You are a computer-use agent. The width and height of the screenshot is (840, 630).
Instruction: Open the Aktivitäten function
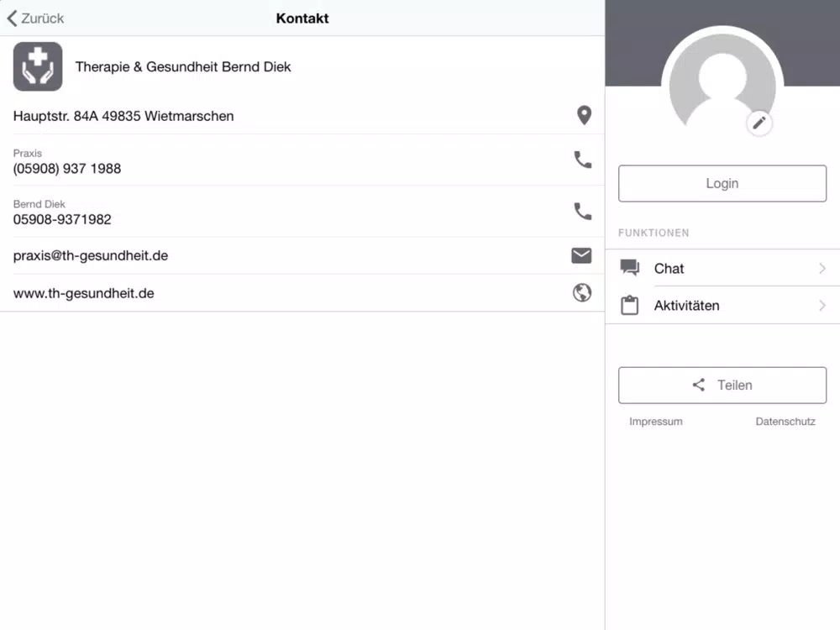722,306
